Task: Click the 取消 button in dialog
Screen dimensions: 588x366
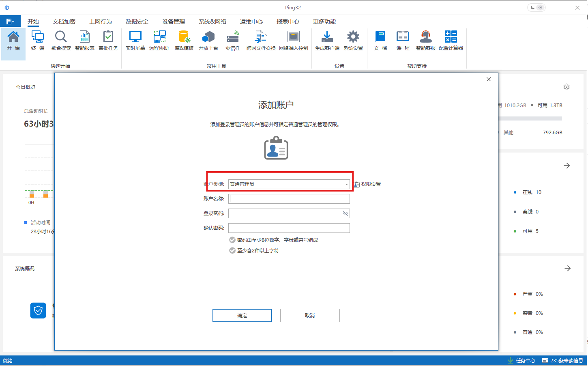Action: coord(310,316)
